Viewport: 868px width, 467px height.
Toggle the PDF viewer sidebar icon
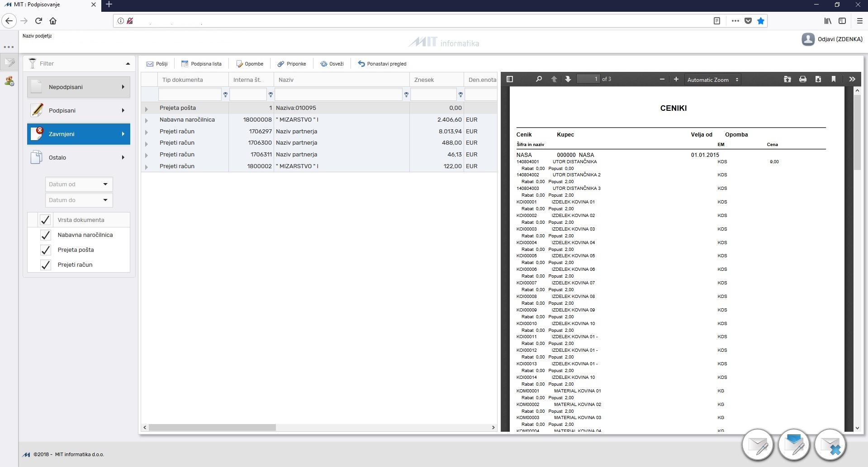point(510,79)
